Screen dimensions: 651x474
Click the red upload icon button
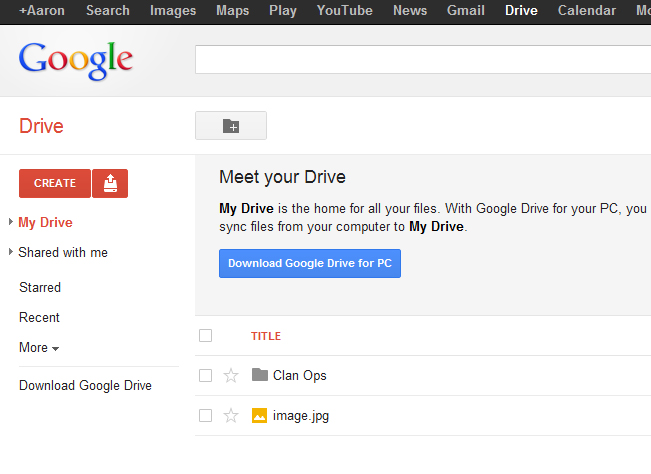tap(110, 183)
